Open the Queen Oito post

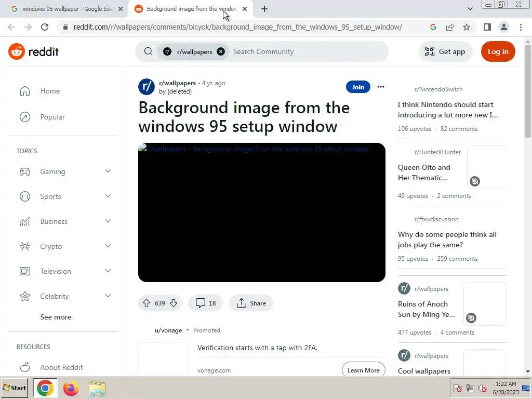tap(424, 172)
